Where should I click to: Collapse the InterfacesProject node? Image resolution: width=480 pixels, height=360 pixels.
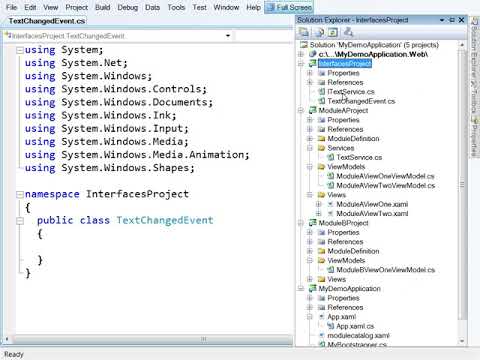301,63
